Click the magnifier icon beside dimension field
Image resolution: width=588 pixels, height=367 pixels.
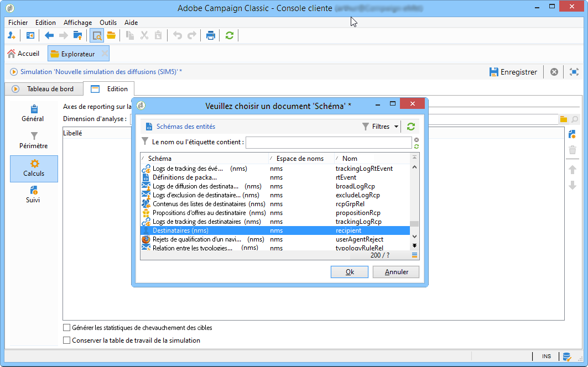tap(575, 119)
